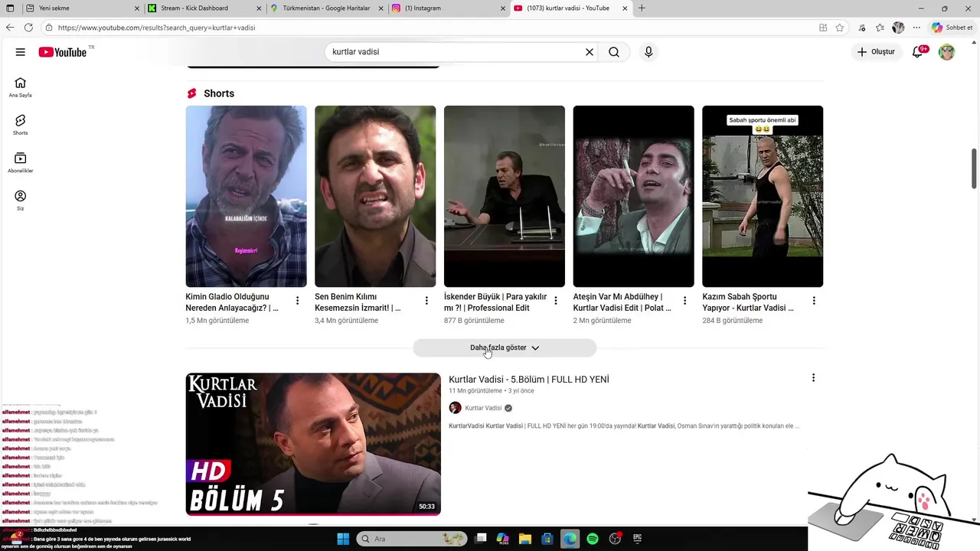Open the channel avatar beside Kurtlar Vadisi
Image resolution: width=980 pixels, height=551 pixels.
click(x=455, y=408)
